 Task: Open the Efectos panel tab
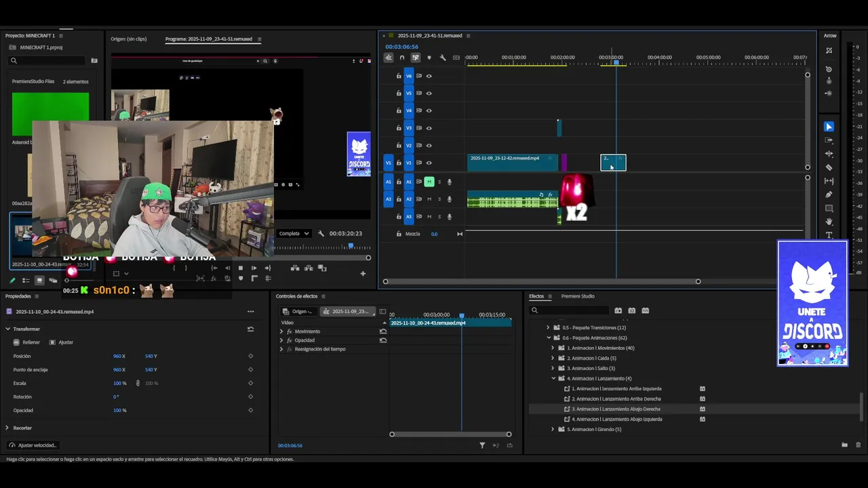click(x=536, y=296)
